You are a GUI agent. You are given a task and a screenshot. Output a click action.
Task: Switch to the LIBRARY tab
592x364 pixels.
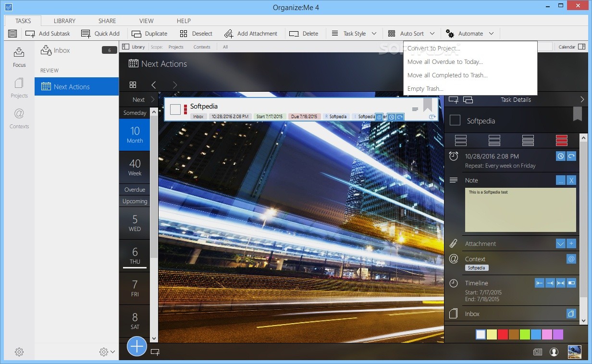(64, 21)
